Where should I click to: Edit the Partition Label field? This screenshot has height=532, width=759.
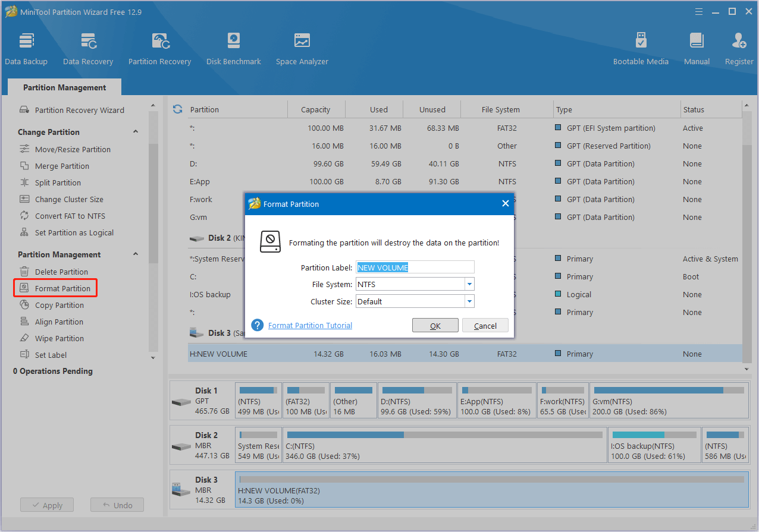pos(415,267)
